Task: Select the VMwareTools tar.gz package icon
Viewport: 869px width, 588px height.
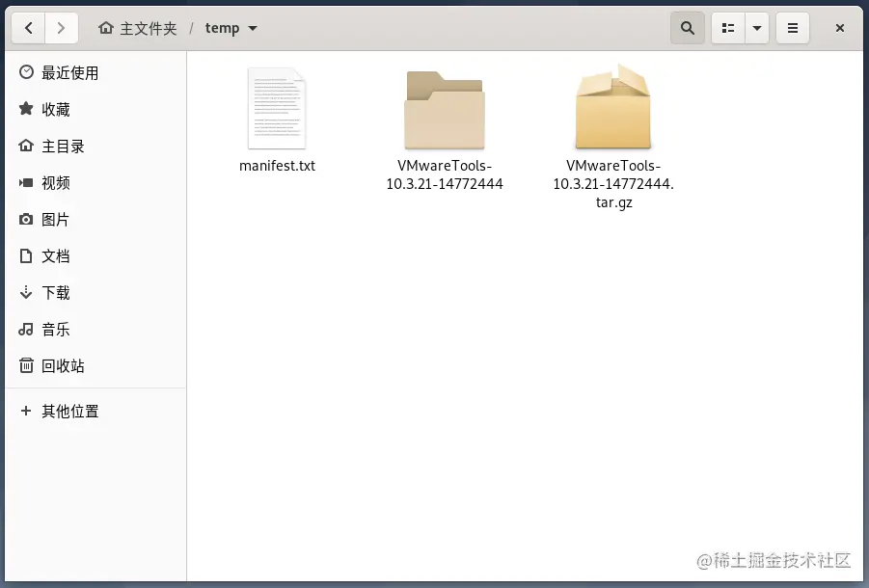Action: (613, 106)
